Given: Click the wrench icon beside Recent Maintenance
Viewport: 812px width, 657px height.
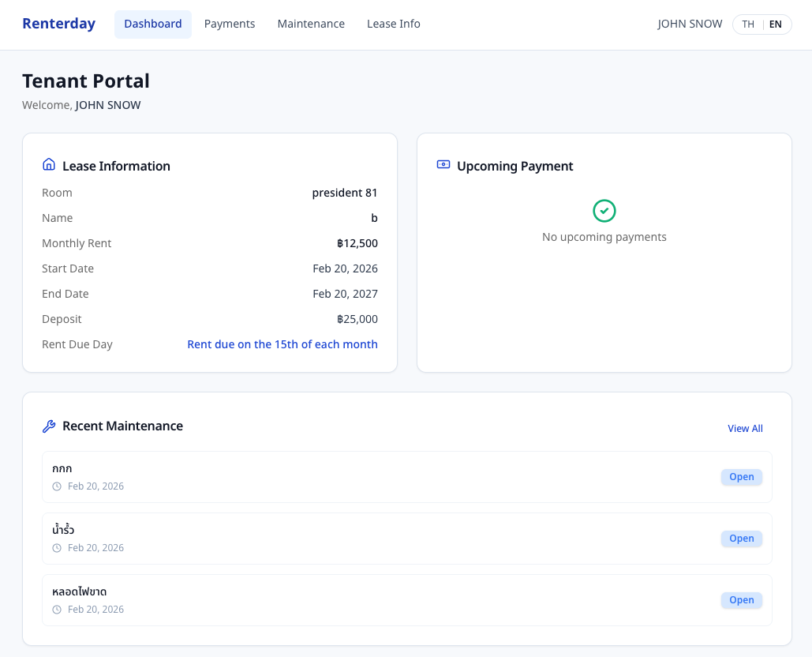Looking at the screenshot, I should (49, 426).
